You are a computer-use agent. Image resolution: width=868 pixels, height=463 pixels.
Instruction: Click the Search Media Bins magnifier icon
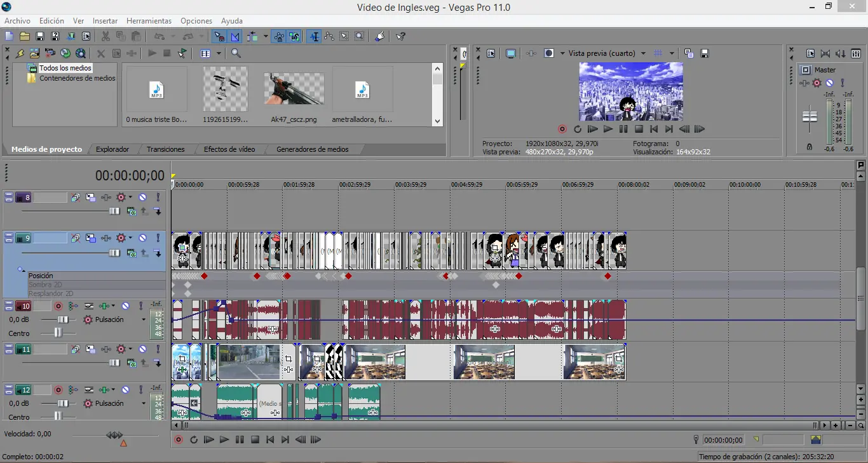pyautogui.click(x=236, y=53)
